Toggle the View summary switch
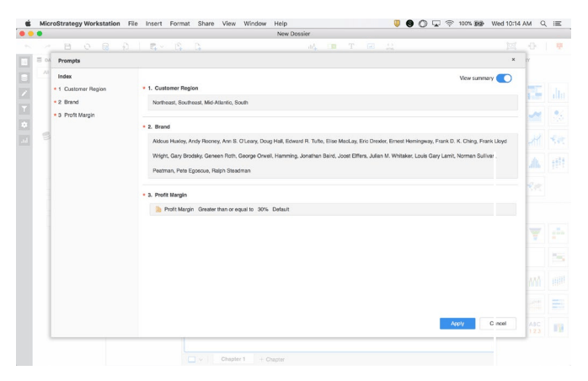Viewport: 588px width, 381px height. point(505,78)
